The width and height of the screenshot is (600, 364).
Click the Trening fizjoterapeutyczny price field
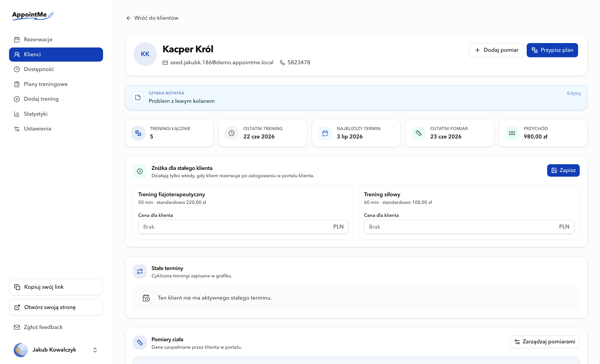click(243, 227)
